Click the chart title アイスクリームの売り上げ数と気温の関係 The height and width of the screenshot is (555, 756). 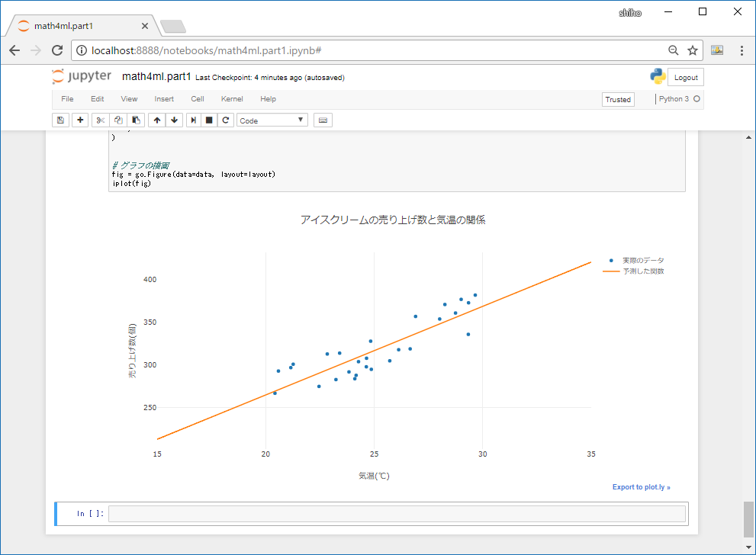[393, 220]
